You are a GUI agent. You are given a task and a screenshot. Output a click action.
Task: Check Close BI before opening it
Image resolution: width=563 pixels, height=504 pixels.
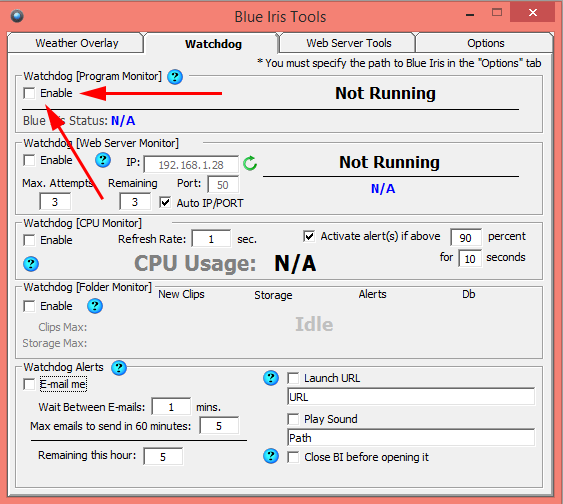coord(293,457)
